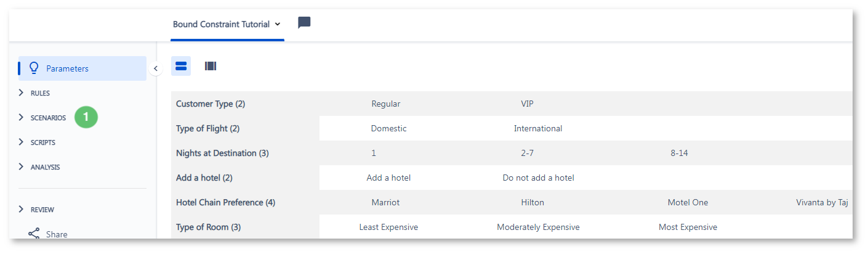This screenshot has width=868, height=254.
Task: Collapse the sidebar with arrow button
Action: click(155, 68)
